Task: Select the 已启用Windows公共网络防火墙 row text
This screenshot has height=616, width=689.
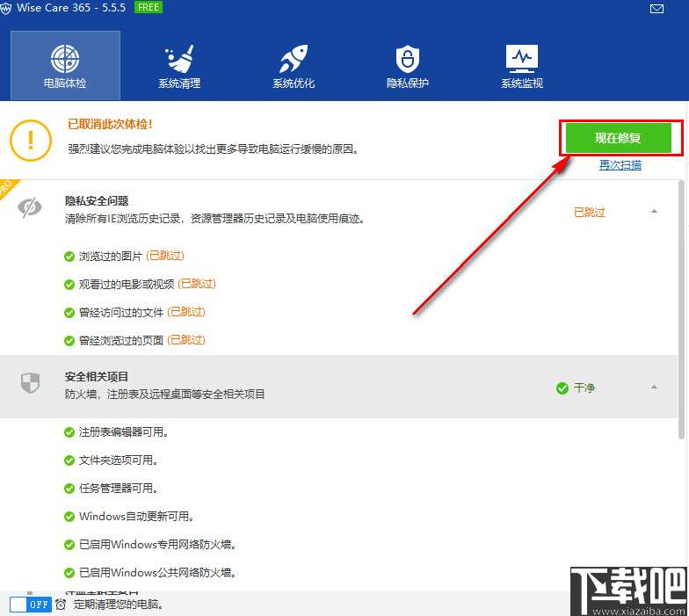Action: (x=158, y=573)
